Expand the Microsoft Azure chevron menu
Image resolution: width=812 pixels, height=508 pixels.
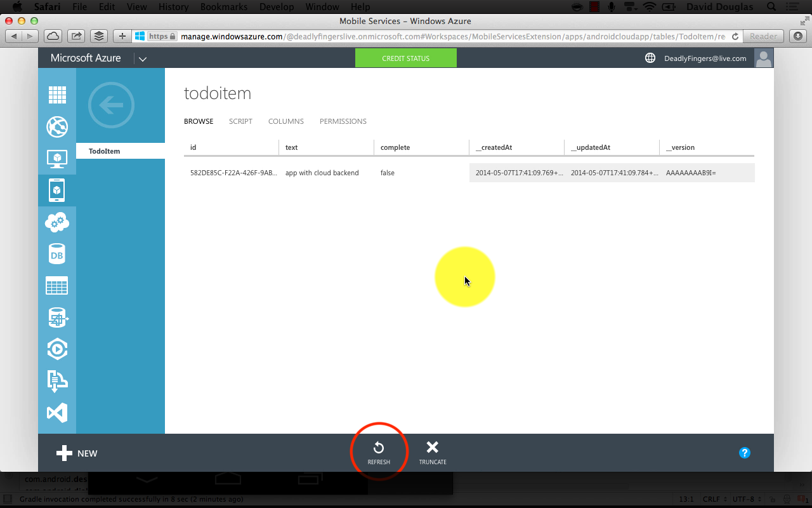pyautogui.click(x=143, y=59)
